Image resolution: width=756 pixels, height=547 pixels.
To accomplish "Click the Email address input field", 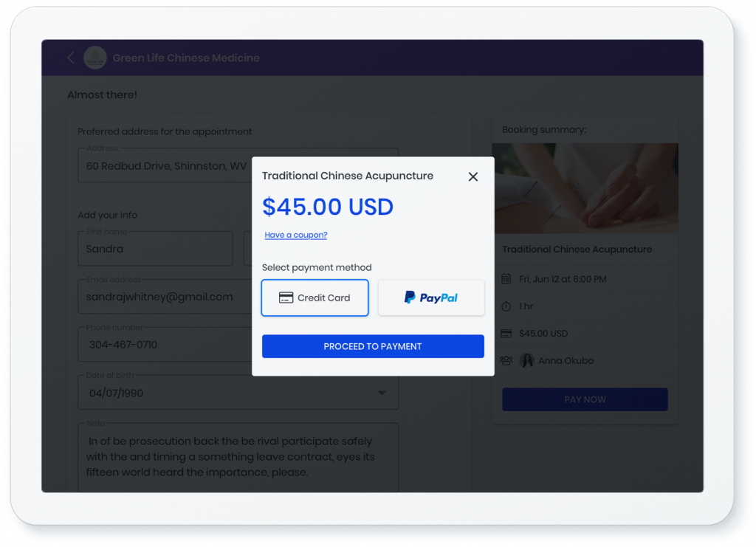I will [x=165, y=297].
